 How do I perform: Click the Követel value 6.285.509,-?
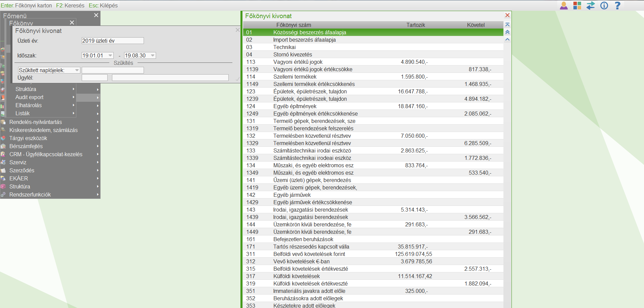point(478,143)
